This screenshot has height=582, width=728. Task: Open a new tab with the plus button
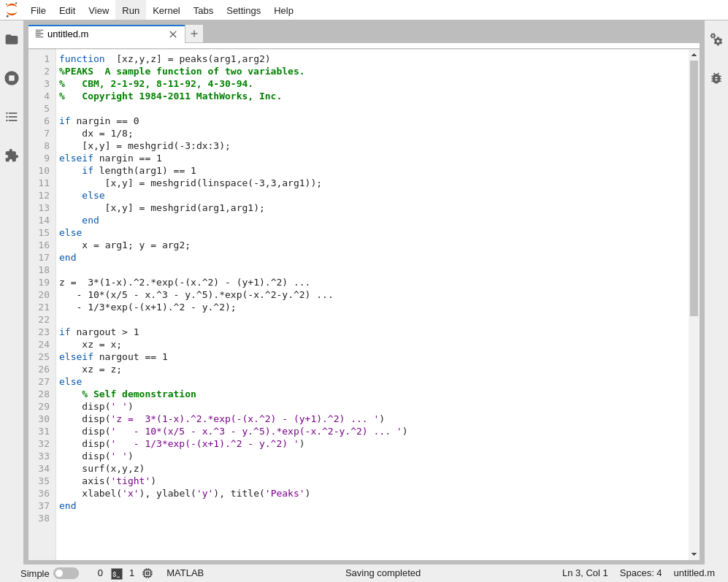point(194,34)
